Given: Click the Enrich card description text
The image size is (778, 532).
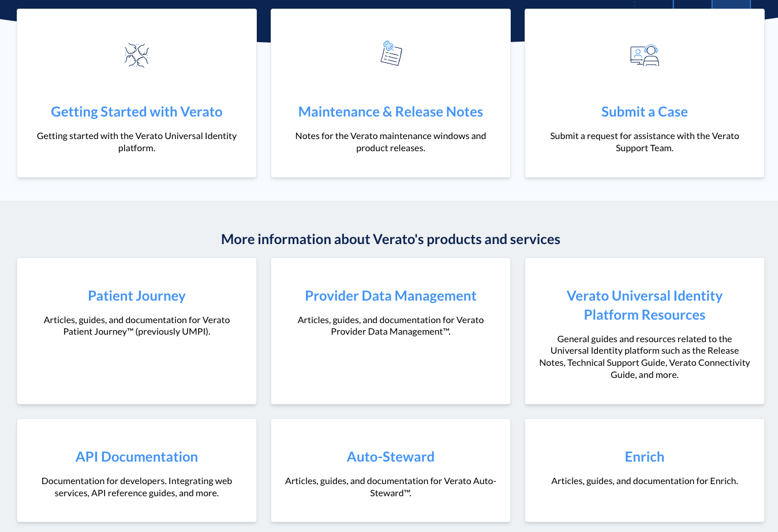Looking at the screenshot, I should point(644,481).
